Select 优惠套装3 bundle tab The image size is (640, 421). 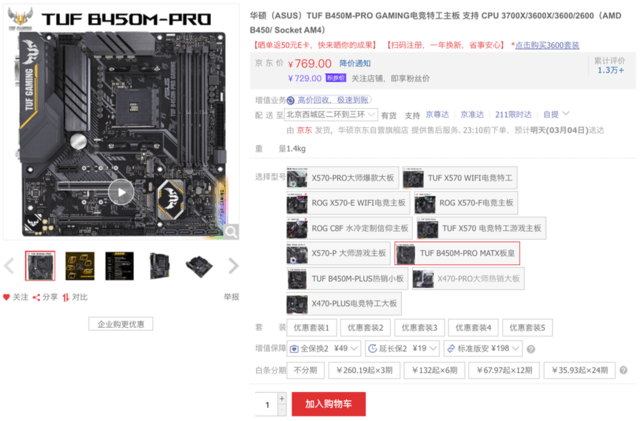coord(419,327)
